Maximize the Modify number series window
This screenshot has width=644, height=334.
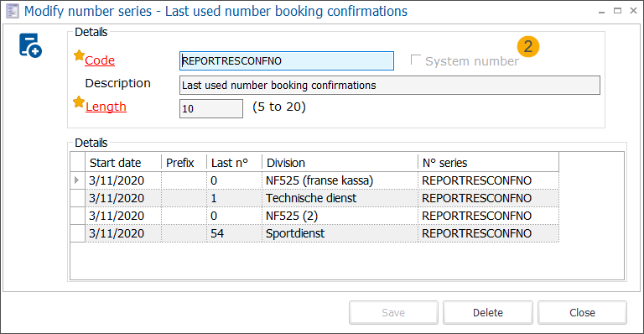coord(617,11)
